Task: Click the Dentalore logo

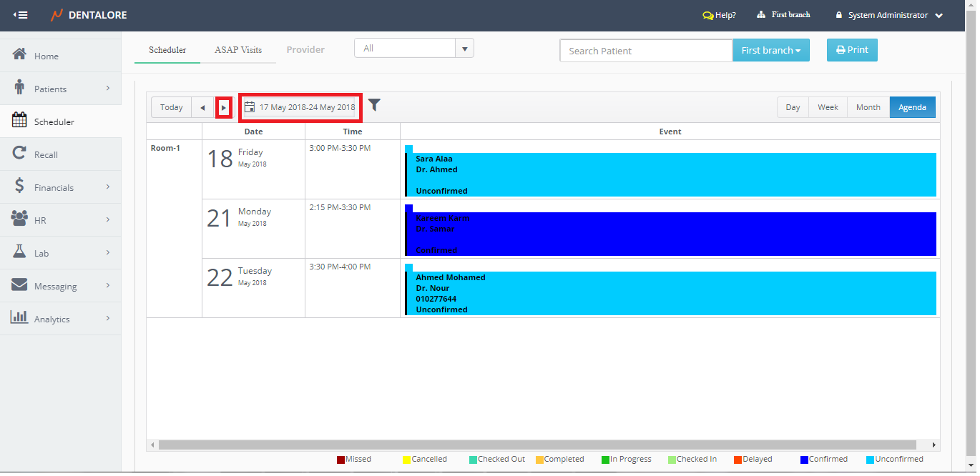Action: click(x=89, y=15)
